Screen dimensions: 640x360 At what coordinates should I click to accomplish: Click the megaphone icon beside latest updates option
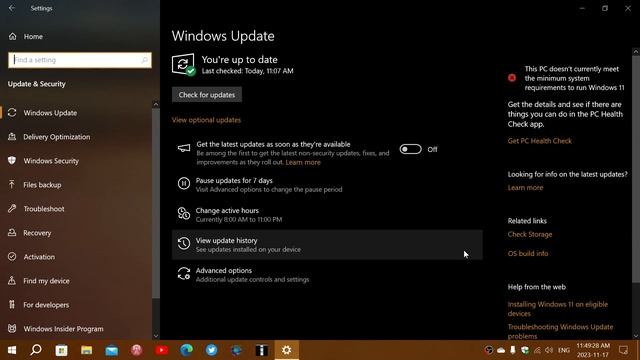click(x=184, y=148)
